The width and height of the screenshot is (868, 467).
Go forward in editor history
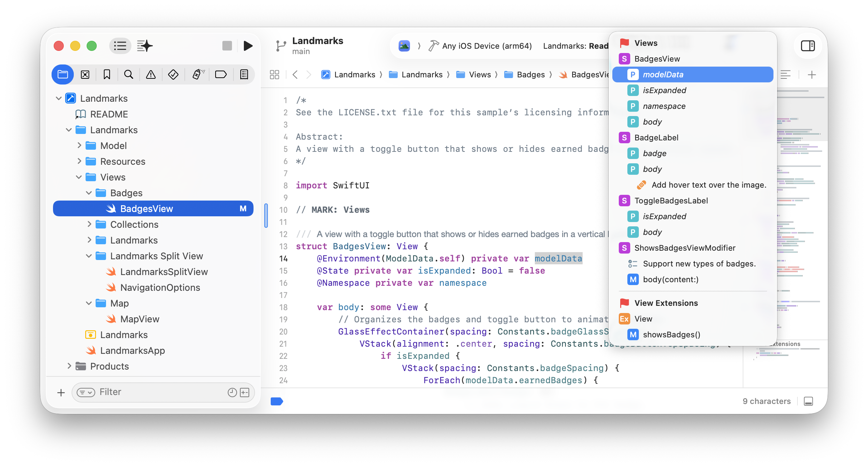coord(309,74)
